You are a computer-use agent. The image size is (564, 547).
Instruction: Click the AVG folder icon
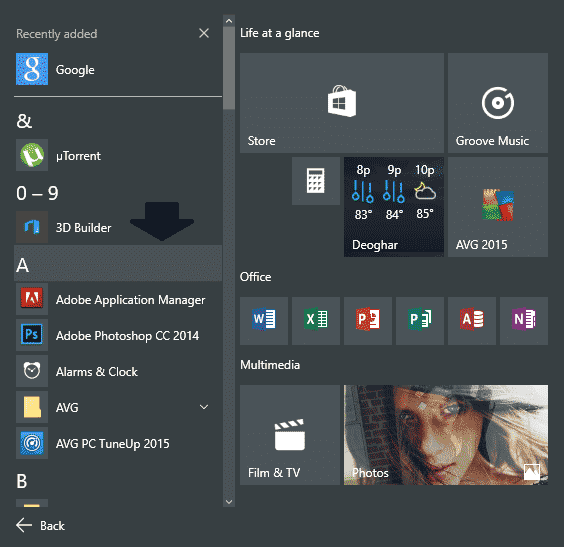[x=32, y=407]
